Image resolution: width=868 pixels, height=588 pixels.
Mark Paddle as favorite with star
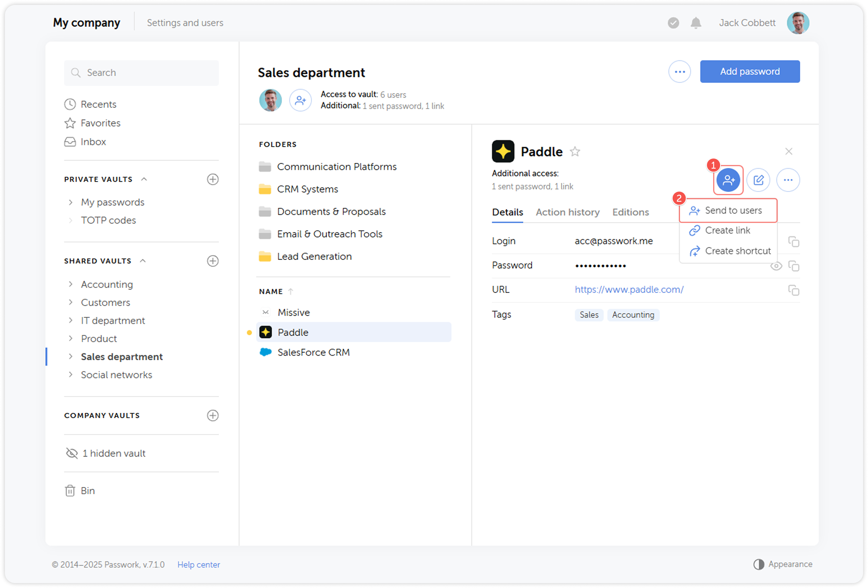pos(575,151)
